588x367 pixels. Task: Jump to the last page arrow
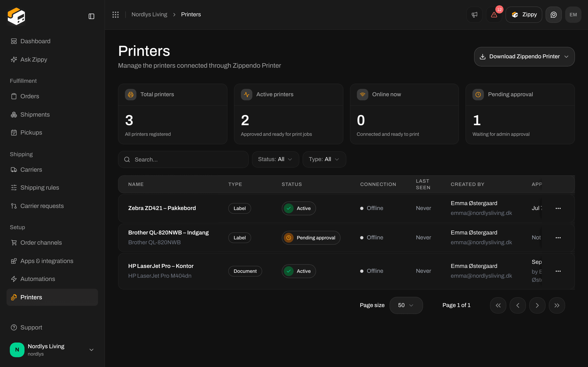557,305
